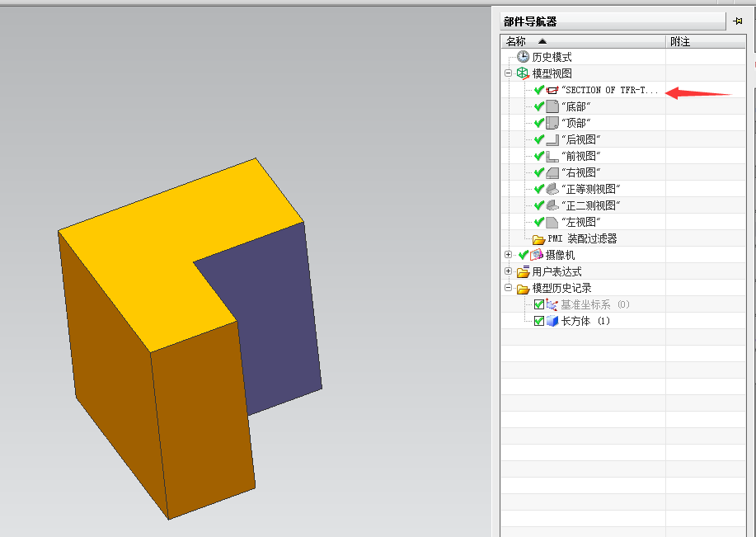Screen dimensions: 756x537
Task: Select the "前视图" view name
Action: click(x=580, y=156)
